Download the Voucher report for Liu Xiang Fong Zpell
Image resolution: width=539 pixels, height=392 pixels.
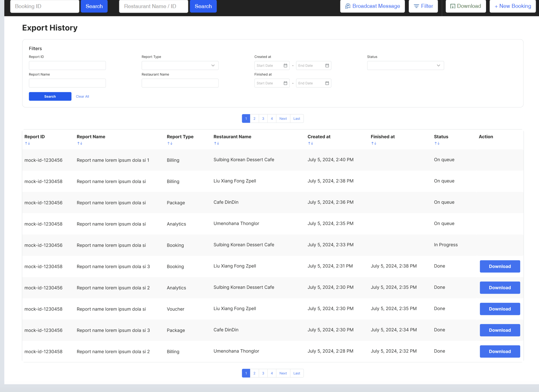coord(500,309)
